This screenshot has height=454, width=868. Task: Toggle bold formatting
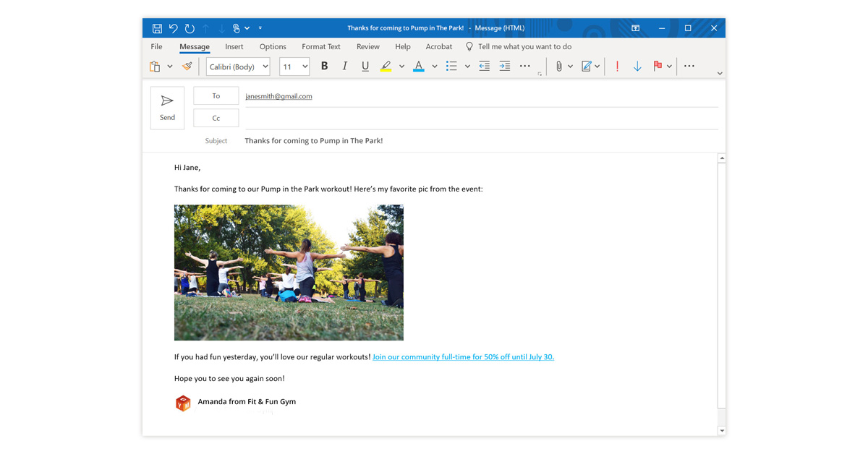pyautogui.click(x=325, y=67)
